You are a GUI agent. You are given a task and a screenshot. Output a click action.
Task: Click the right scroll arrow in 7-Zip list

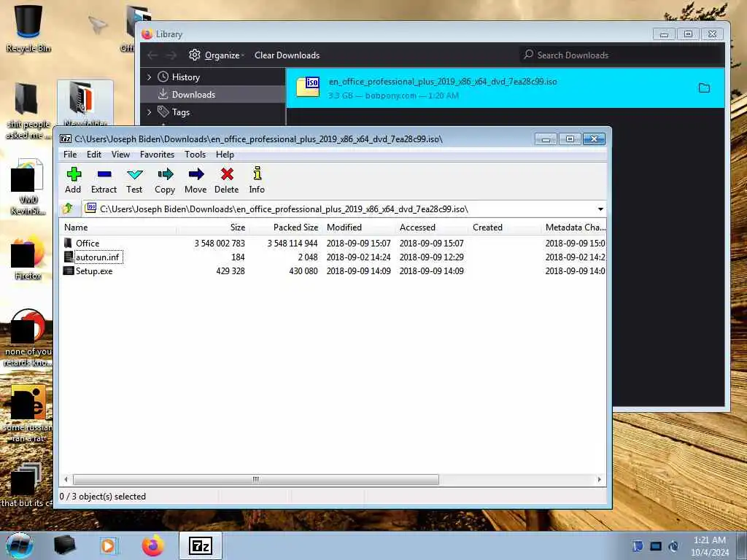(600, 479)
